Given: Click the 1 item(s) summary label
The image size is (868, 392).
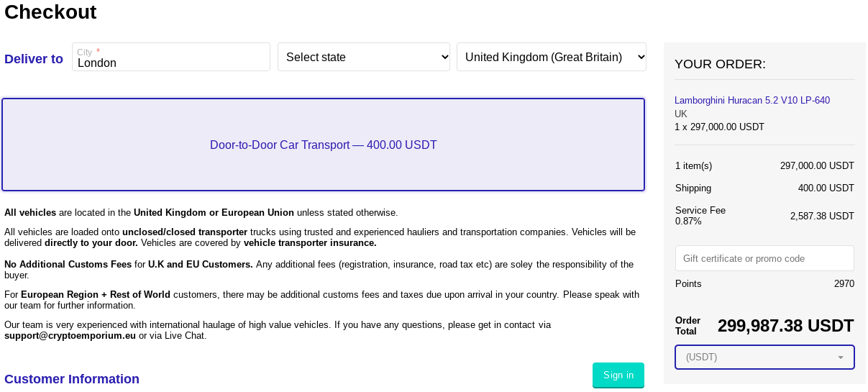Looking at the screenshot, I should 693,166.
